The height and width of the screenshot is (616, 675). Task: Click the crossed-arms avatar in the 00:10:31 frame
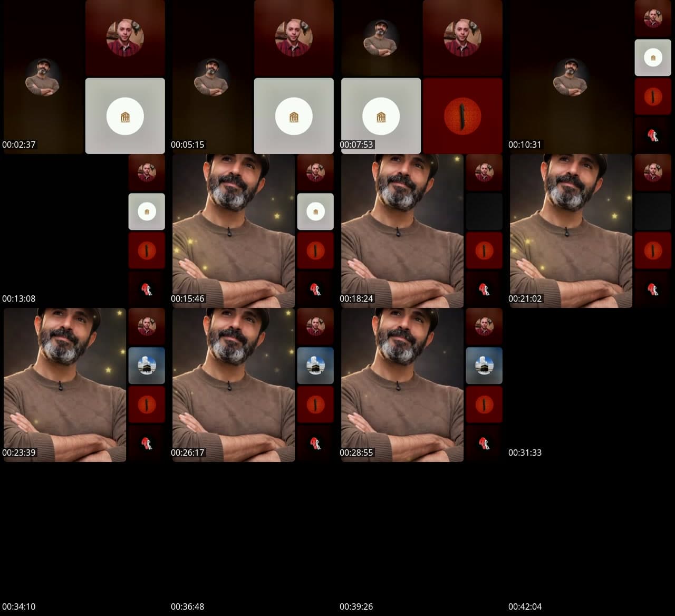point(570,77)
